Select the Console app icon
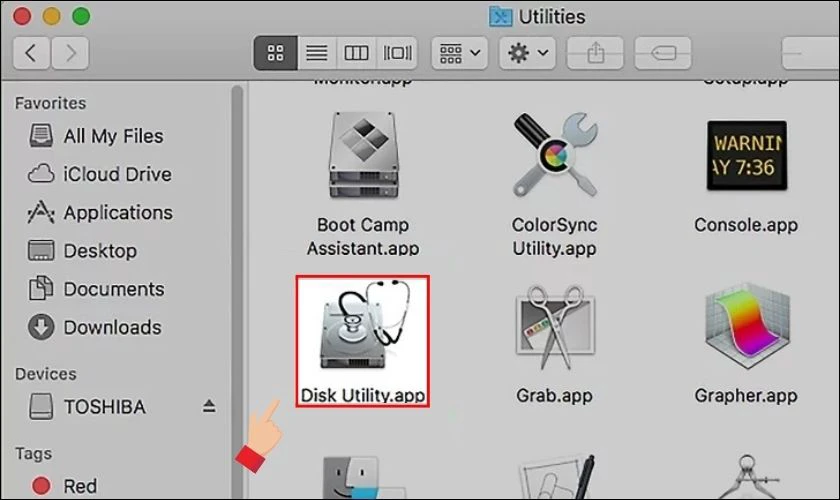The height and width of the screenshot is (500, 840). (x=747, y=155)
